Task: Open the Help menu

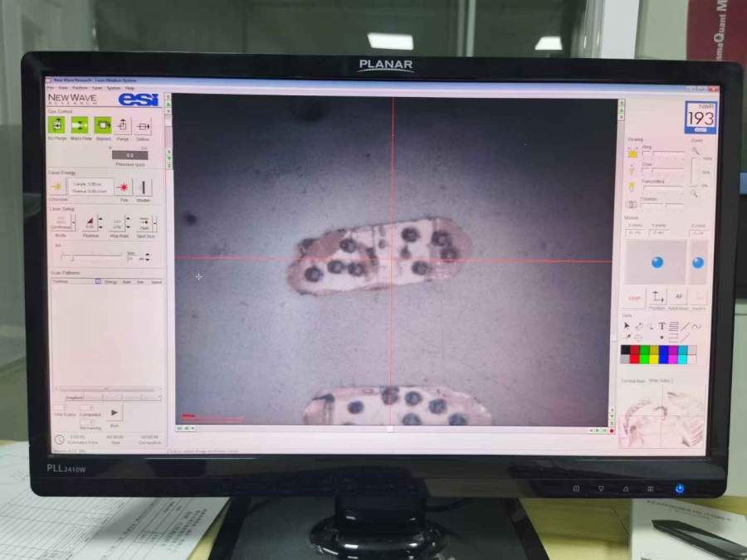Action: point(130,88)
